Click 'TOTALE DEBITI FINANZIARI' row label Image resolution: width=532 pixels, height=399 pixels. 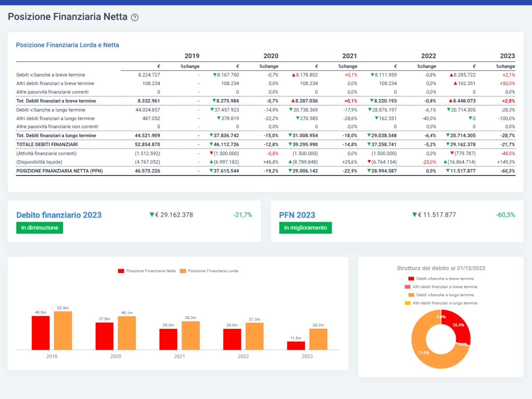pos(47,145)
